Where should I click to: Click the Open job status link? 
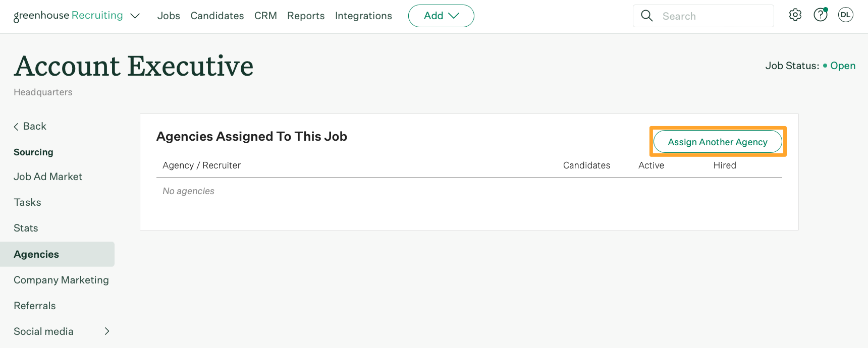pos(843,66)
